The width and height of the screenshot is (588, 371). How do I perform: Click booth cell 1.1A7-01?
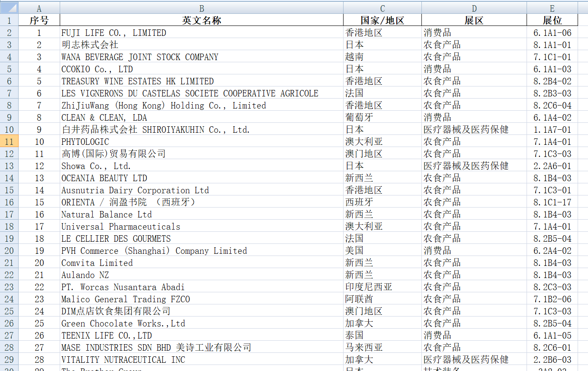pyautogui.click(x=552, y=129)
